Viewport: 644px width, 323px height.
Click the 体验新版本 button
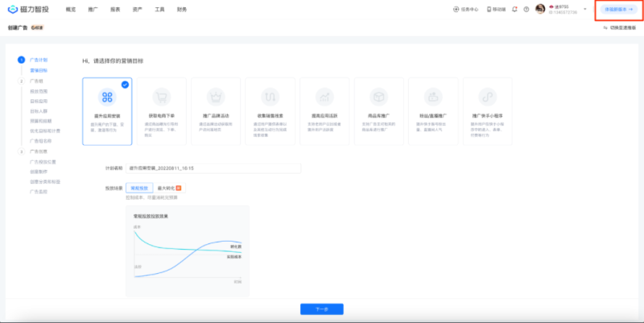[x=616, y=10]
